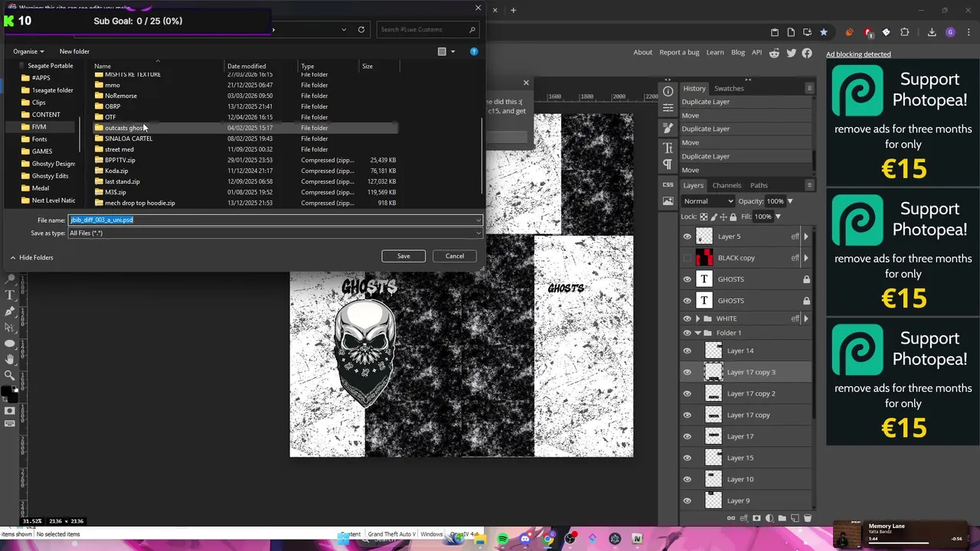This screenshot has height=551, width=980.
Task: Open the About menu link
Action: pyautogui.click(x=643, y=52)
